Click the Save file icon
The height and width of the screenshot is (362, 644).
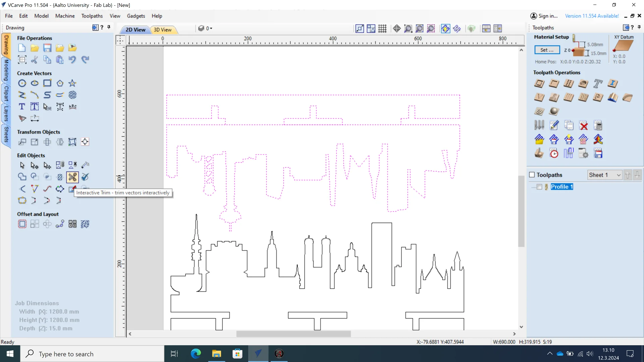47,48
